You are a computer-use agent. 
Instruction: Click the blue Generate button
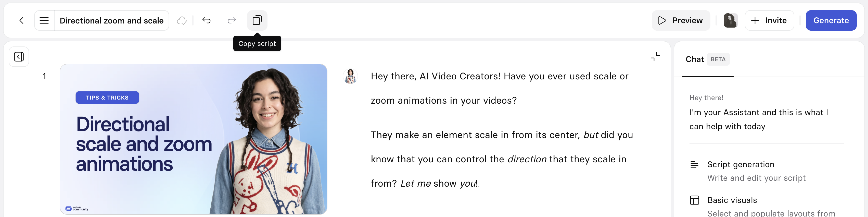[x=831, y=21]
